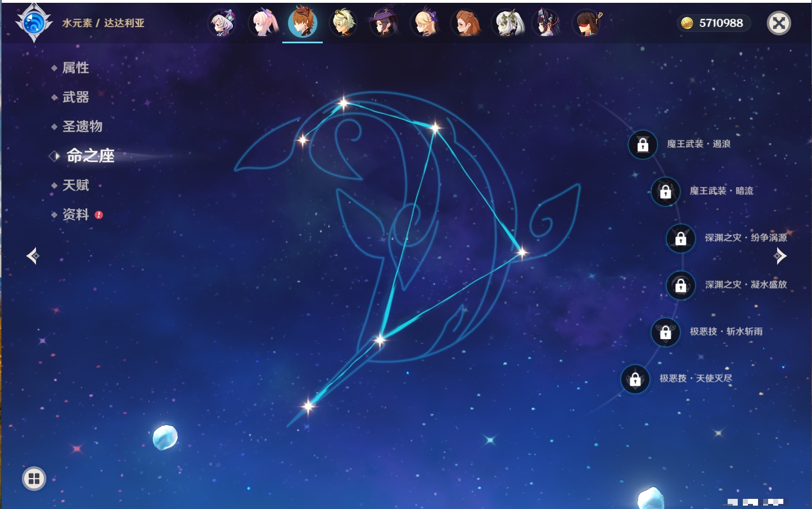Open locked constellation 深渊之灾·纷争涡源
This screenshot has width=812, height=509.
click(680, 238)
